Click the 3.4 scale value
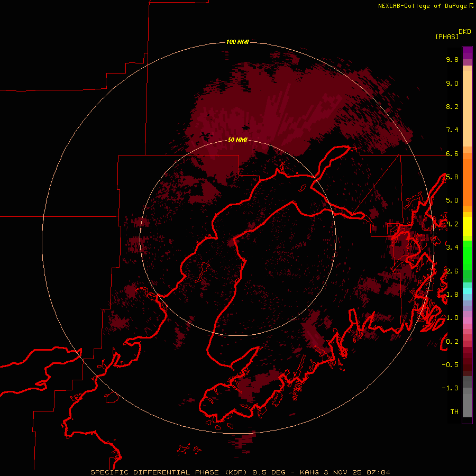476x476 pixels. 452,248
